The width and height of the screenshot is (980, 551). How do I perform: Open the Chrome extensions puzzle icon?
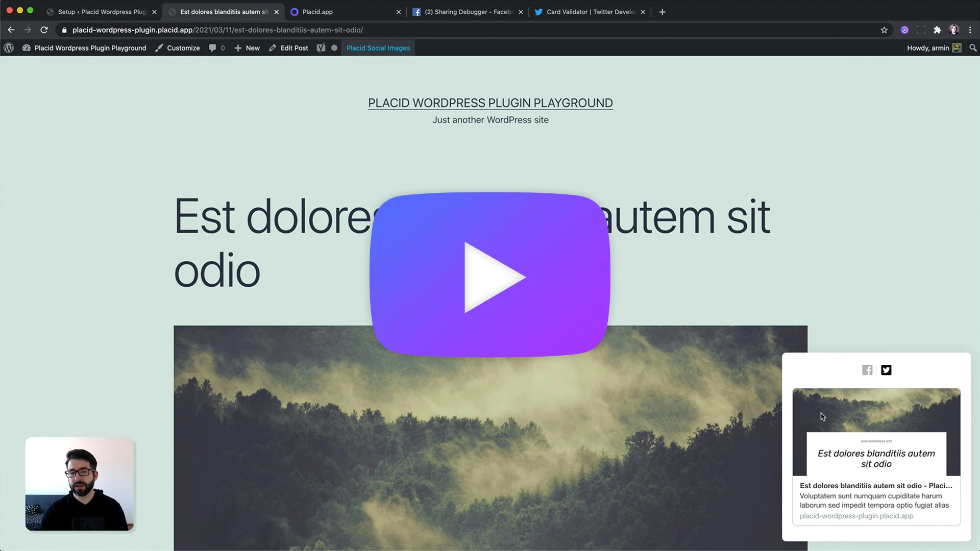coord(937,30)
